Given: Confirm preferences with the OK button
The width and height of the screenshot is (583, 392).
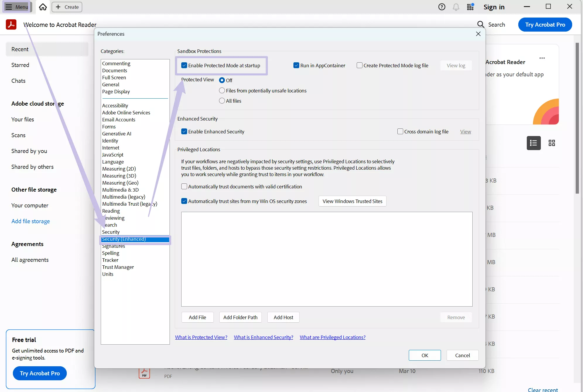Looking at the screenshot, I should point(425,355).
